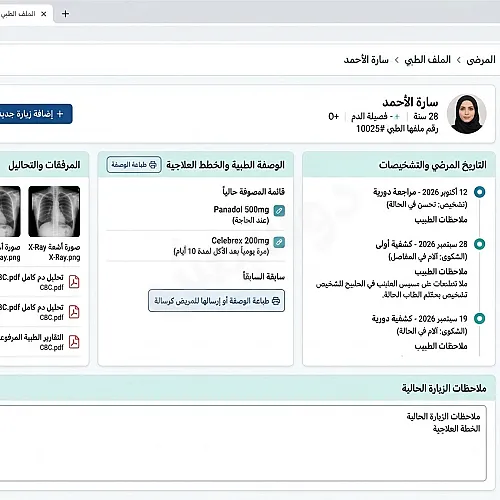This screenshot has height=500, width=500.
Task: Open the X-Ray.png chest image thumbnail
Action: 54,211
